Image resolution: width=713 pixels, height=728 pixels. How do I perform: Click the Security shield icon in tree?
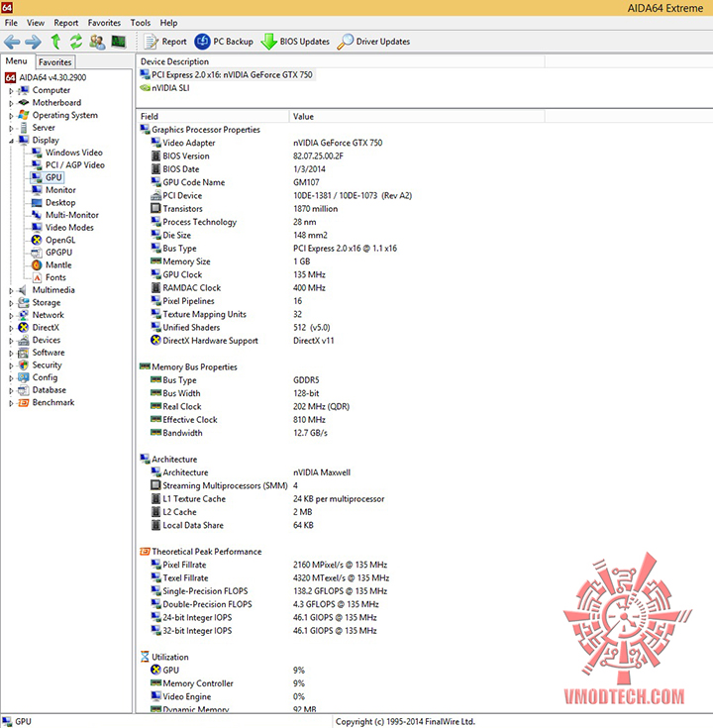(x=23, y=365)
